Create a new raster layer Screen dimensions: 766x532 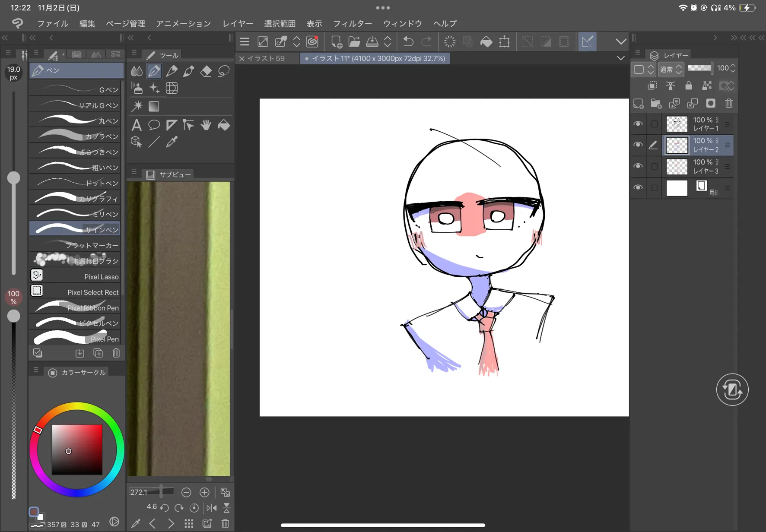coord(638,103)
